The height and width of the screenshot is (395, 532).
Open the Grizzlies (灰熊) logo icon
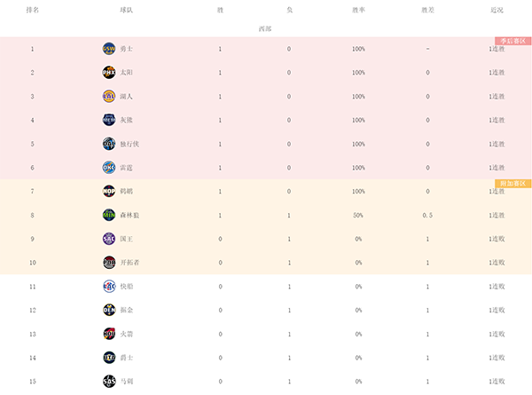click(x=109, y=120)
